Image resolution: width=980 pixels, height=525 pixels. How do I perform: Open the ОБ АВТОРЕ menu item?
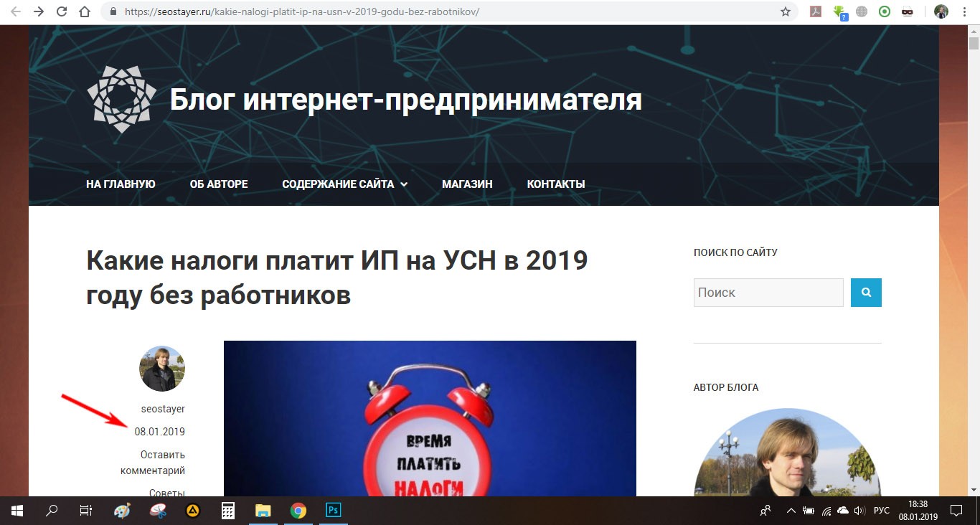[219, 184]
